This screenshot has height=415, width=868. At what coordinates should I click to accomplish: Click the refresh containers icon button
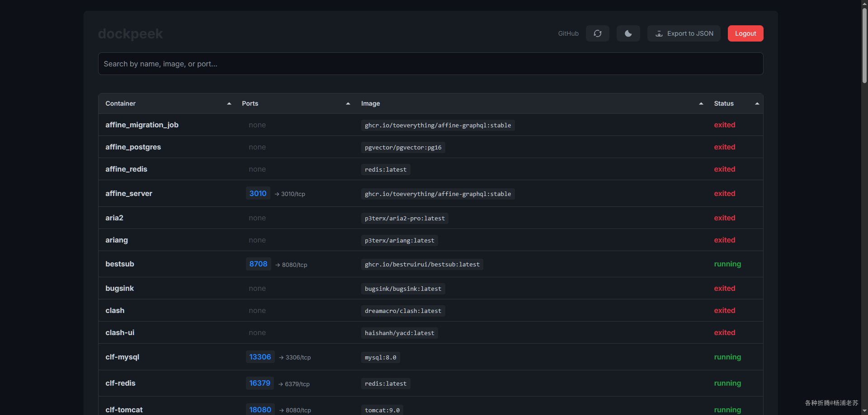coord(597,33)
